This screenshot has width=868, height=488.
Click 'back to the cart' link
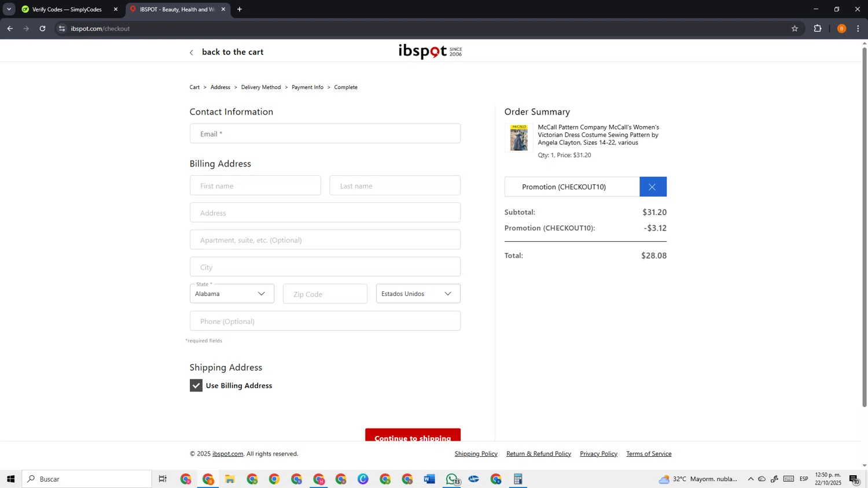coord(233,52)
